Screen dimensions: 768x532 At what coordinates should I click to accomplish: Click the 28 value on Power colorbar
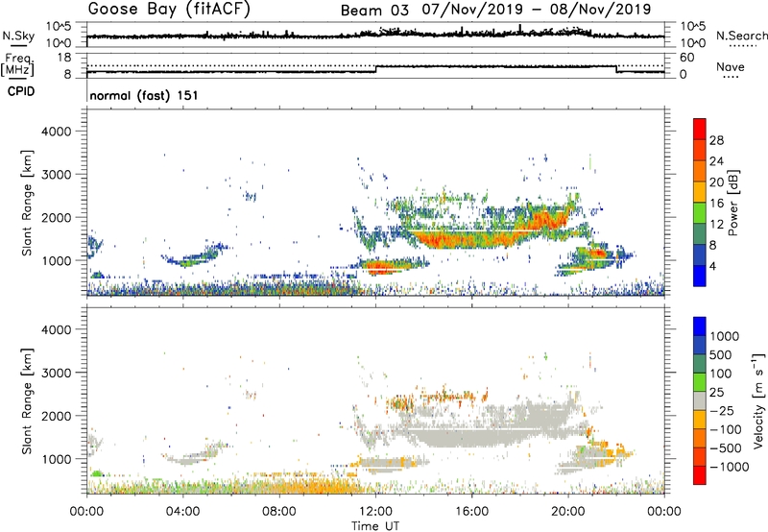coord(716,140)
